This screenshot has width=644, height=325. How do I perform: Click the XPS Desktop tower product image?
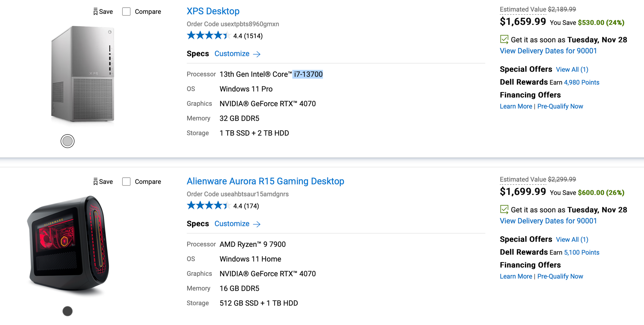[x=83, y=75]
